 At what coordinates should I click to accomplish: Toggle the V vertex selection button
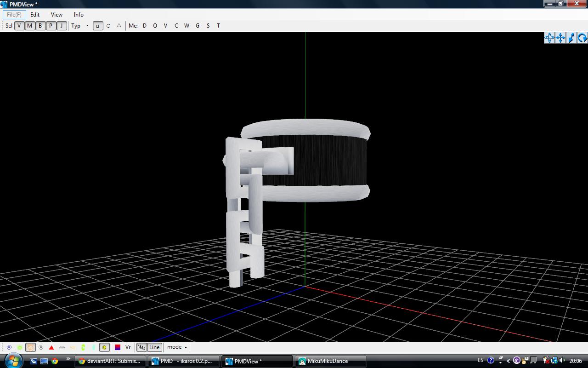click(19, 26)
